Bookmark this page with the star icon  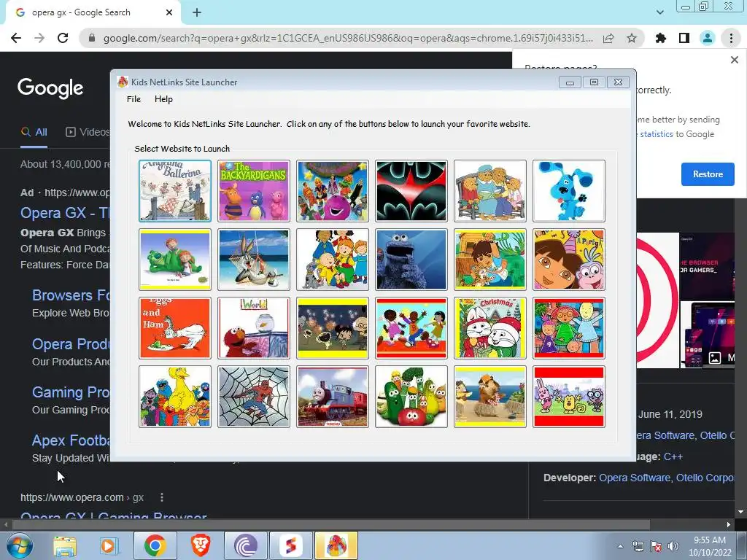(x=632, y=38)
